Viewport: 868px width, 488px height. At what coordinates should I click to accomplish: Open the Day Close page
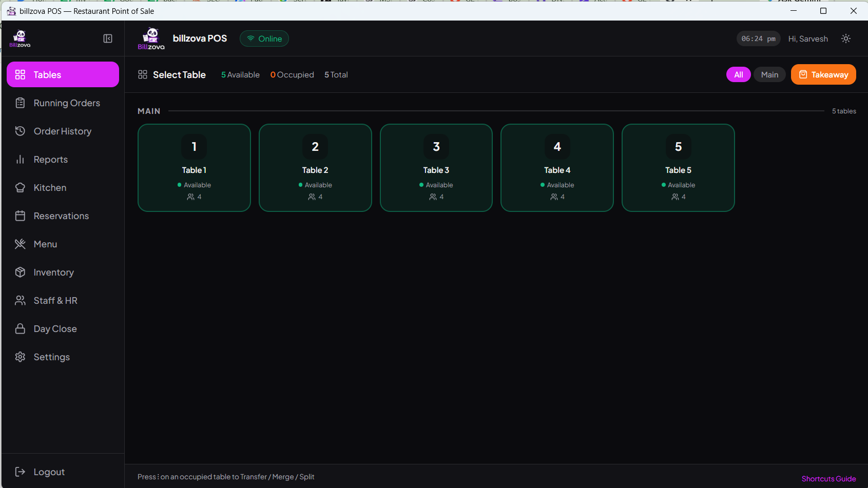tap(63, 329)
